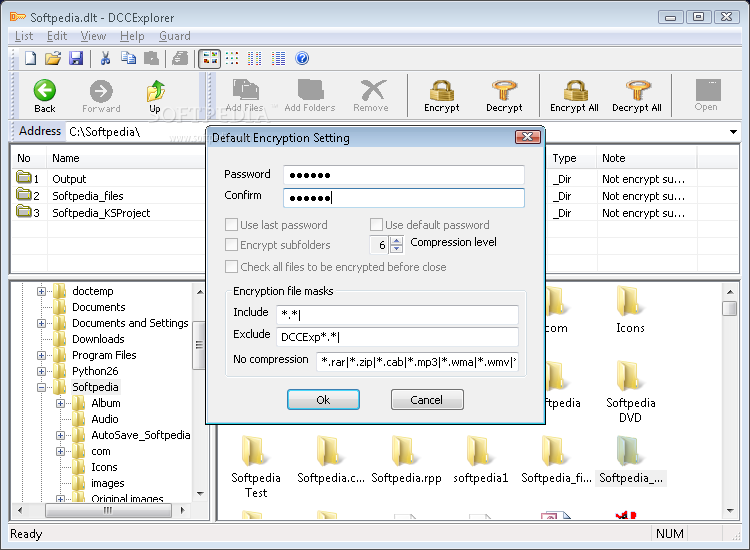Expand the com tree node
Viewport: 750px width, 550px height.
(60, 451)
